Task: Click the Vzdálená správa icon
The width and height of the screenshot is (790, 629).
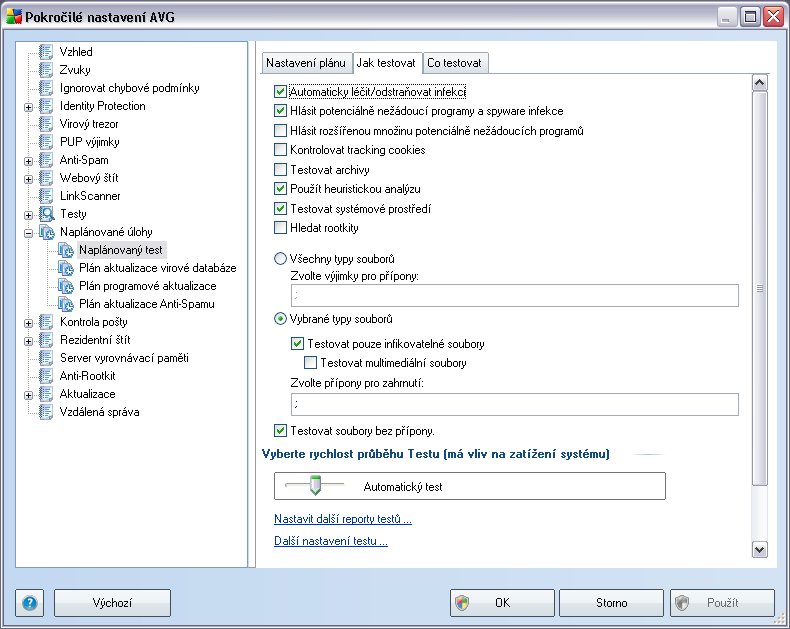Action: point(46,412)
